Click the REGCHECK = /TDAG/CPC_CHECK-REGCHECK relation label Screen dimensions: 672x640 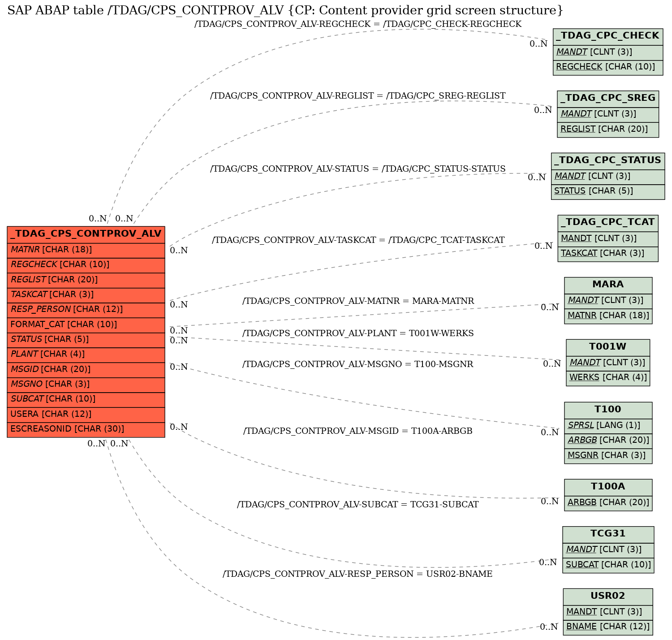tap(358, 24)
